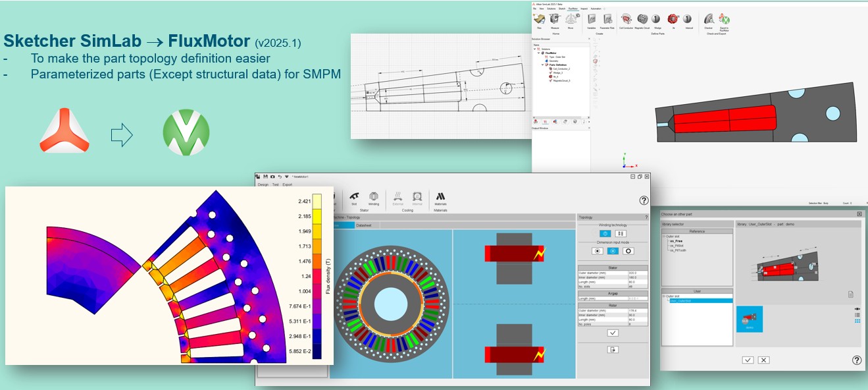Viewport: 868px width, 390px height.
Task: Collapse the Solutions tree node
Action: click(535, 49)
